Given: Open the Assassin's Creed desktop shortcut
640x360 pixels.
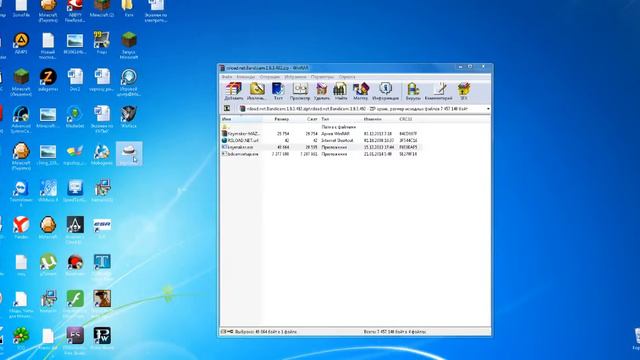Looking at the screenshot, I should [75, 230].
